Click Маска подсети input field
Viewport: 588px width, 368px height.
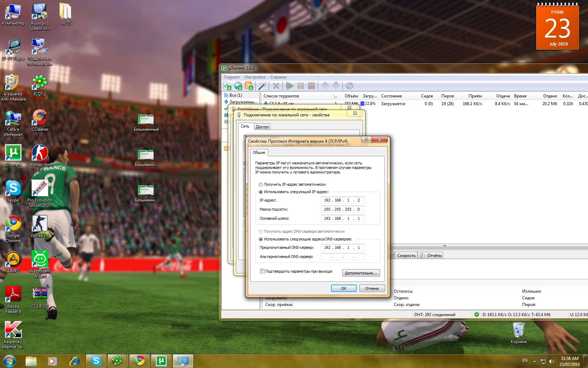point(343,209)
